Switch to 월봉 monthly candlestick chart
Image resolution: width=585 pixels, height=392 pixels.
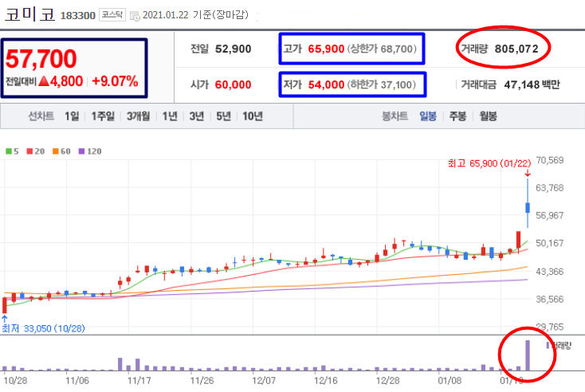(488, 116)
